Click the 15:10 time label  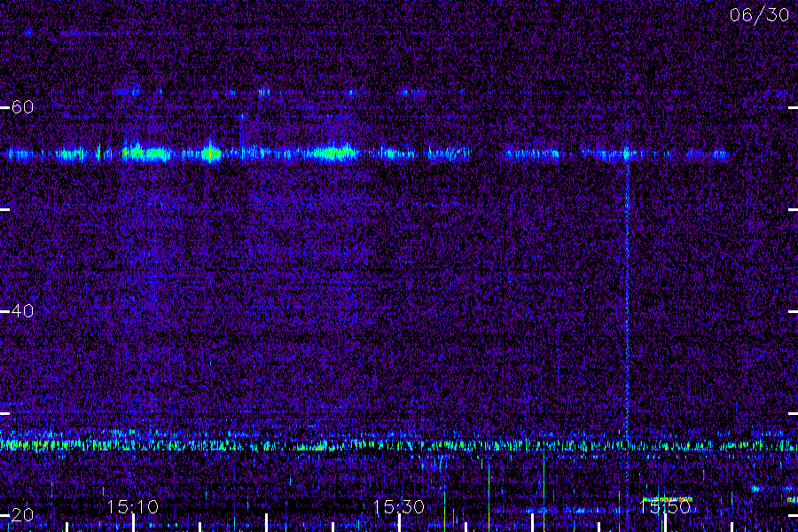click(x=133, y=507)
